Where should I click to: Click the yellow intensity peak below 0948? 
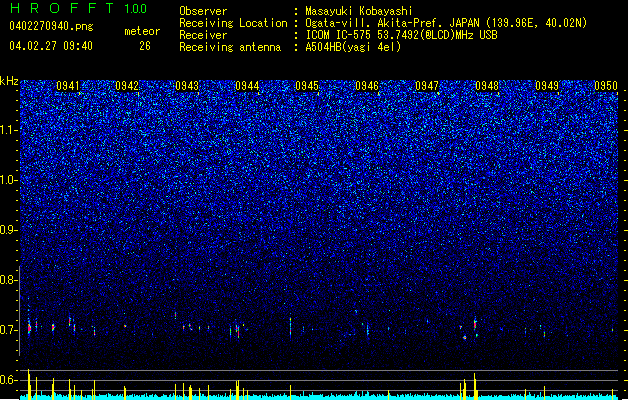coord(475,386)
